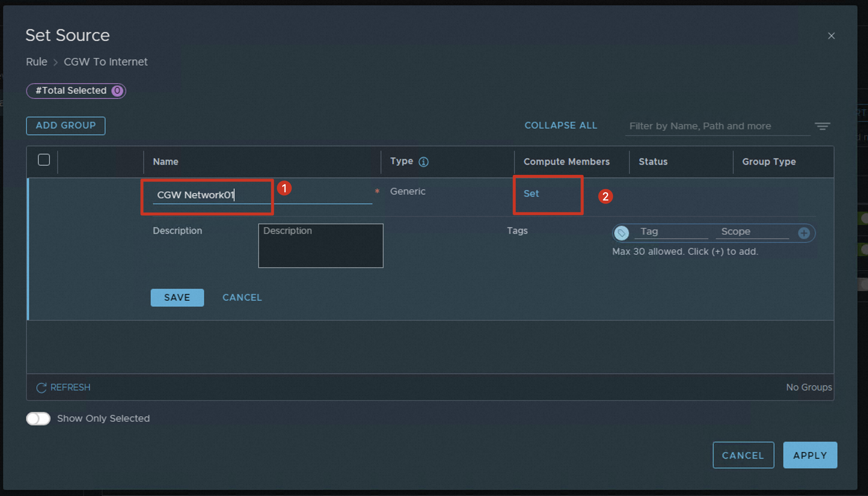Click the Set link for Compute Members
868x496 pixels.
531,193
